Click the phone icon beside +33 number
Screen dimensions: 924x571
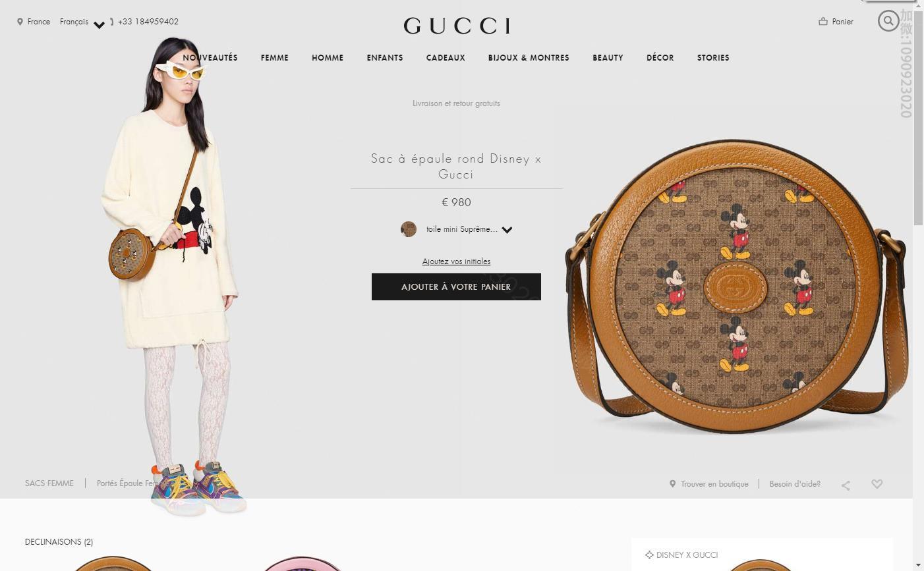point(112,22)
